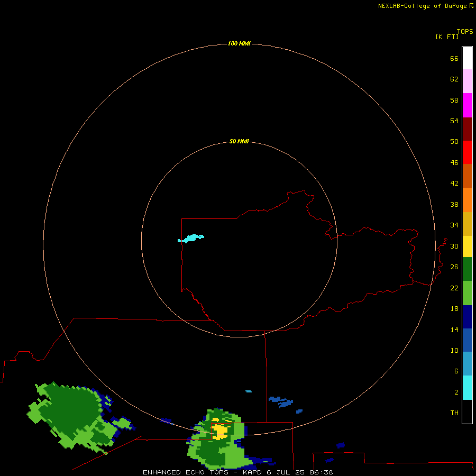This screenshot has width=476, height=476.
Task: Click the legend value 54
Action: pyautogui.click(x=454, y=121)
